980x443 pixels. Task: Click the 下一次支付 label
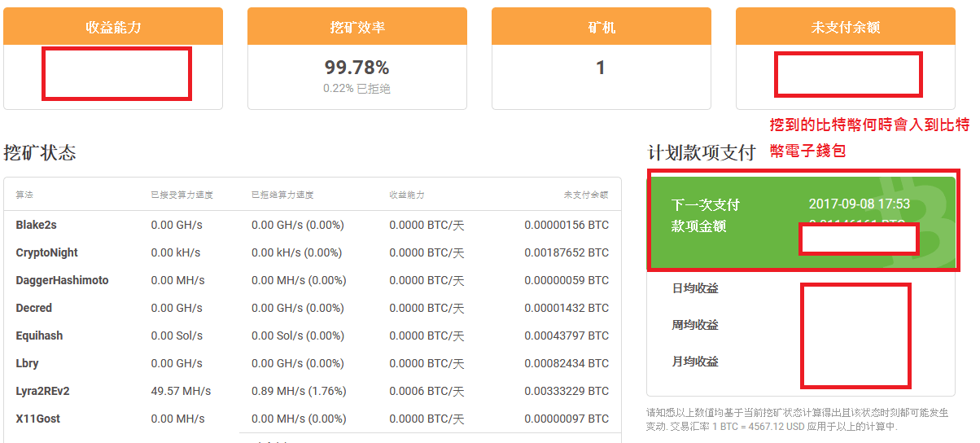[705, 204]
